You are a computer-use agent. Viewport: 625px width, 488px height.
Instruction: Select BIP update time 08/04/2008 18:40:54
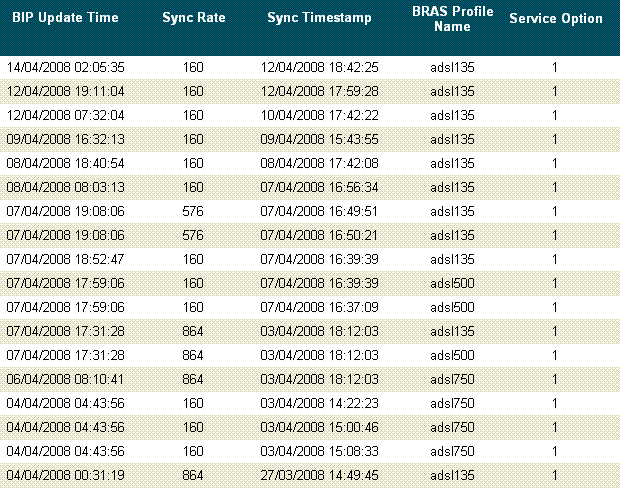(66, 163)
